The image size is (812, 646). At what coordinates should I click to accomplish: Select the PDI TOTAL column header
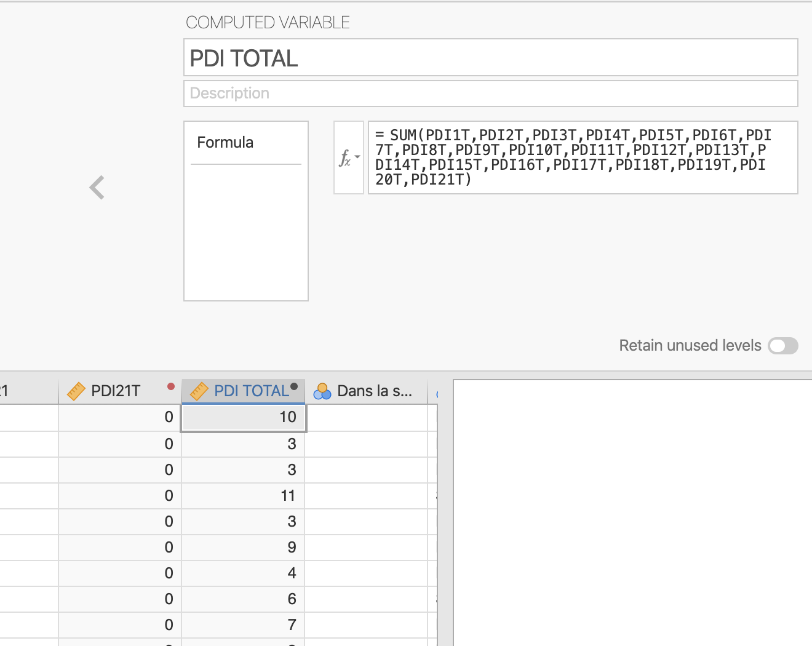click(251, 391)
